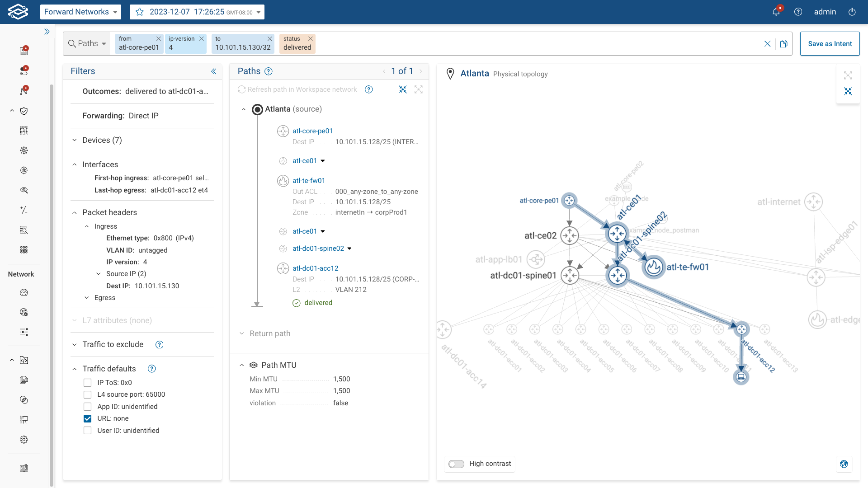
Task: Favorite the snapshot with star icon
Action: [140, 12]
